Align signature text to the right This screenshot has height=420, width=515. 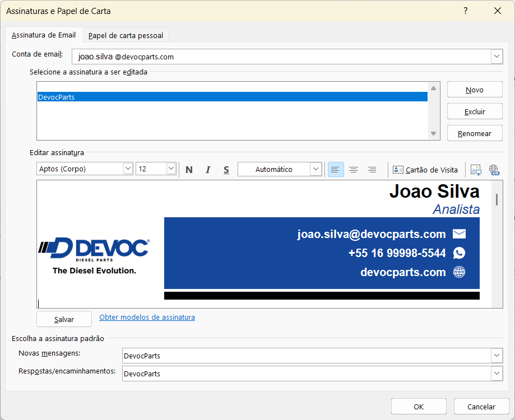tap(372, 170)
